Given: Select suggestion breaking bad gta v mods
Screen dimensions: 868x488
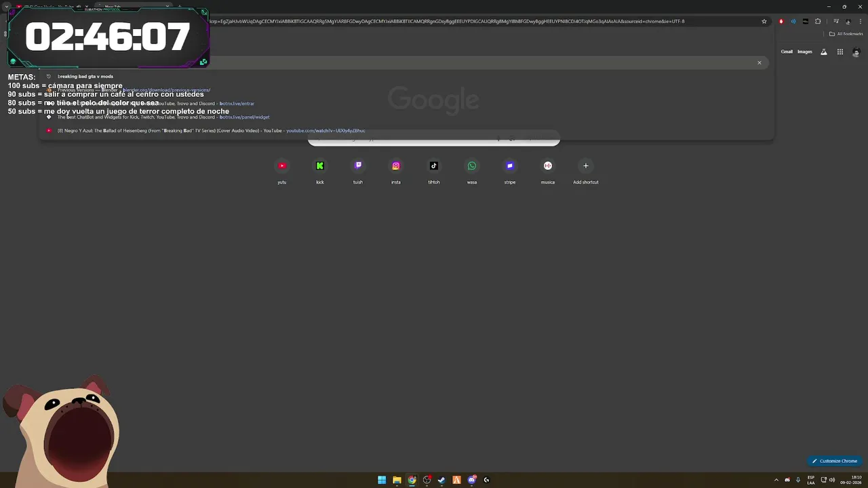Looking at the screenshot, I should tap(406, 77).
